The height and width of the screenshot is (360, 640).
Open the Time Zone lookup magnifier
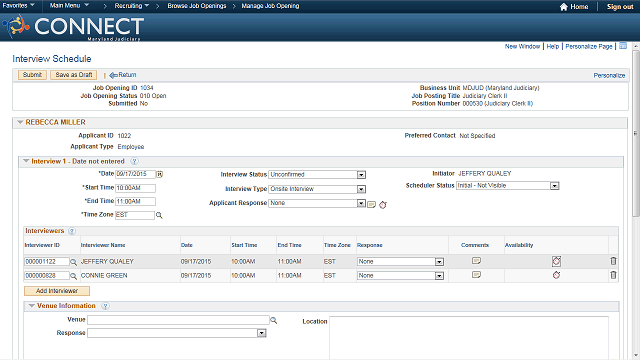click(159, 215)
